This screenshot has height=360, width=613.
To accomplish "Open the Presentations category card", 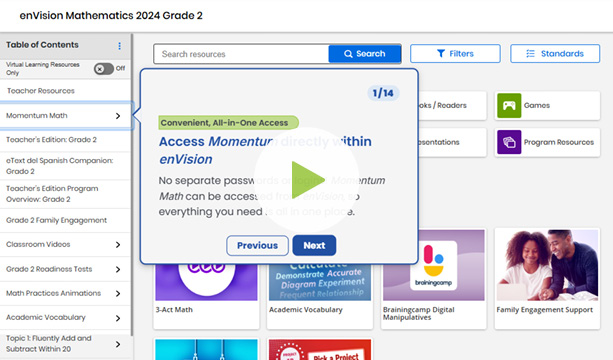I will 452,142.
